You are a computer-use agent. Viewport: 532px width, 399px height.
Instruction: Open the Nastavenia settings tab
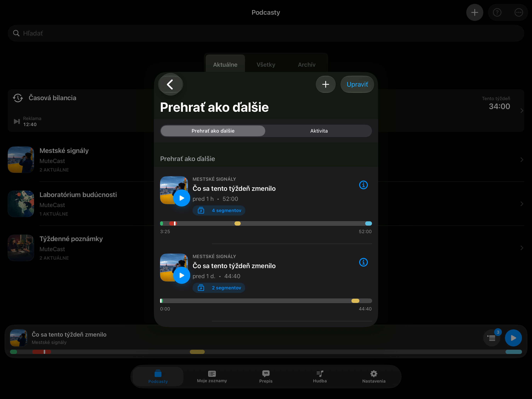374,377
